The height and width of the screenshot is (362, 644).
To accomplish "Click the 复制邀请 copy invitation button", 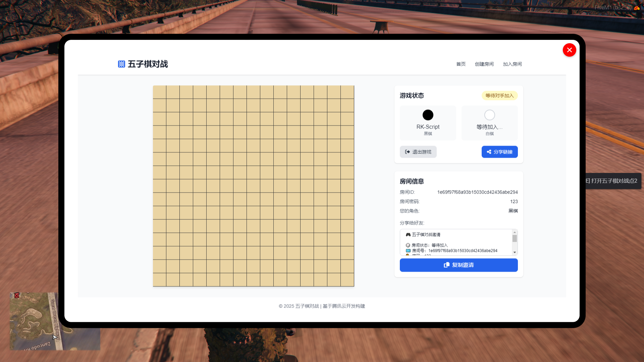I will point(459,265).
